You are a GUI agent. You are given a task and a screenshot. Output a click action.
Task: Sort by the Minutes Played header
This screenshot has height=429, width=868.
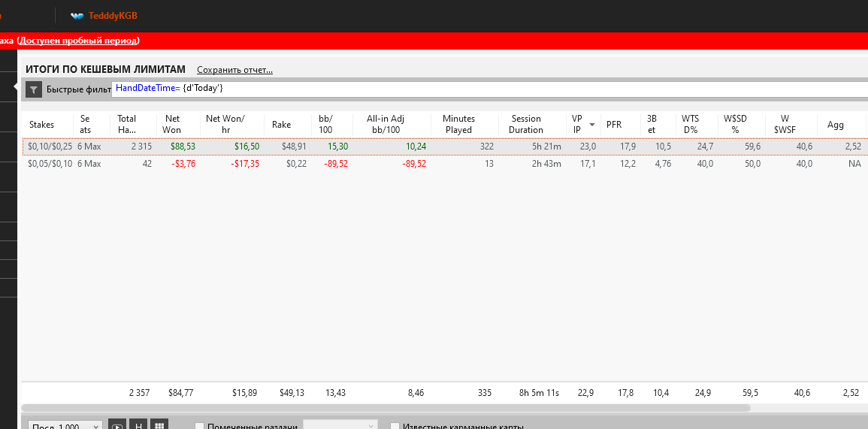point(458,125)
